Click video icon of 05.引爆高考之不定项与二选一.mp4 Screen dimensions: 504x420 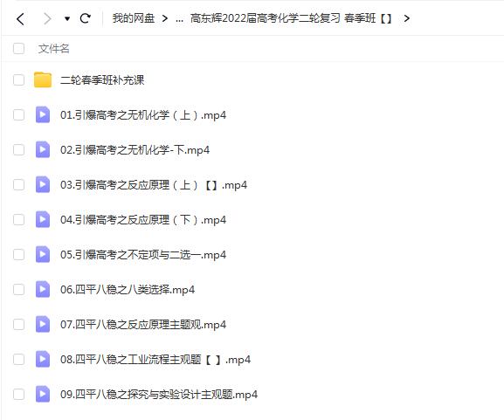43,254
